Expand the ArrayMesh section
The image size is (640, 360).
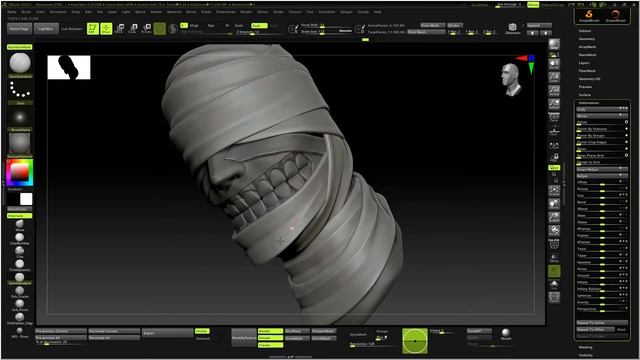coord(587,47)
